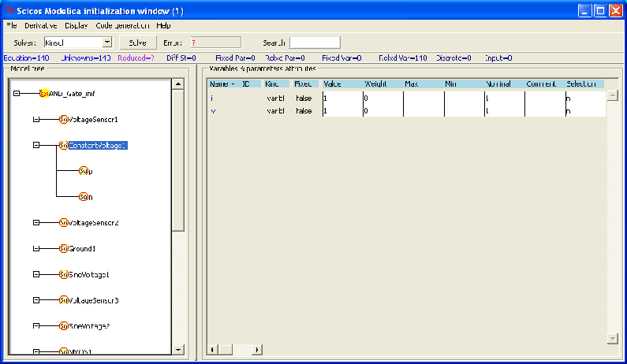The image size is (627, 364).
Task: Edit the Selection cell of variable v
Action: 585,110
